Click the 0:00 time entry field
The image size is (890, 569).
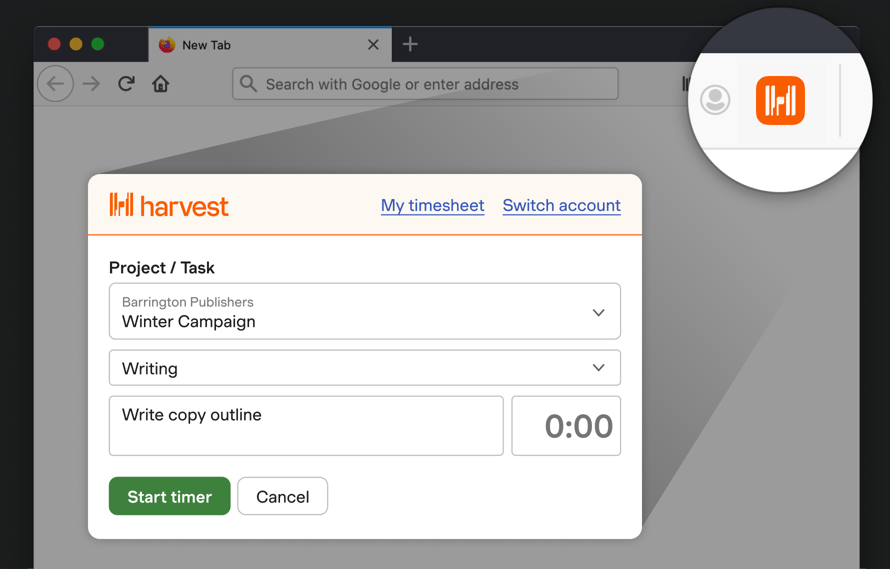tap(566, 426)
